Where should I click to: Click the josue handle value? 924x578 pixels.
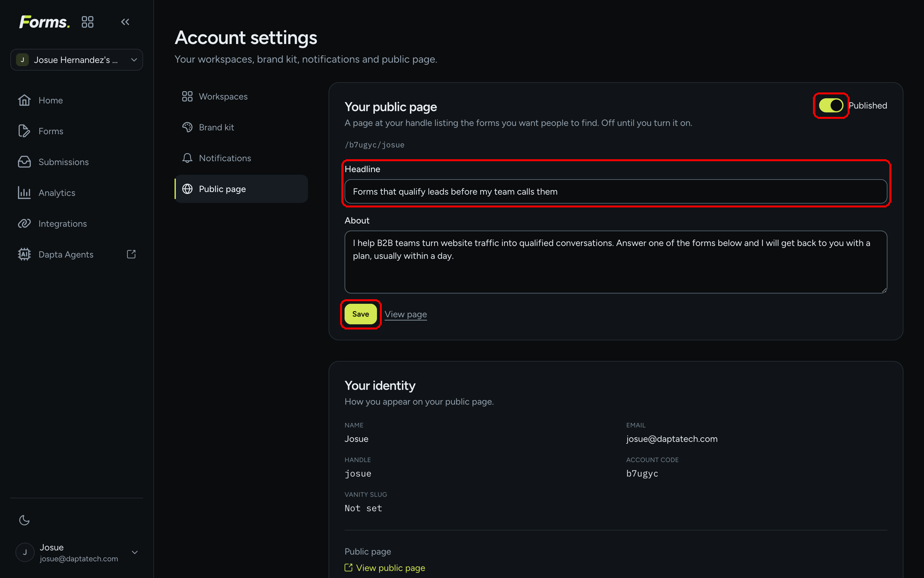[x=358, y=474]
